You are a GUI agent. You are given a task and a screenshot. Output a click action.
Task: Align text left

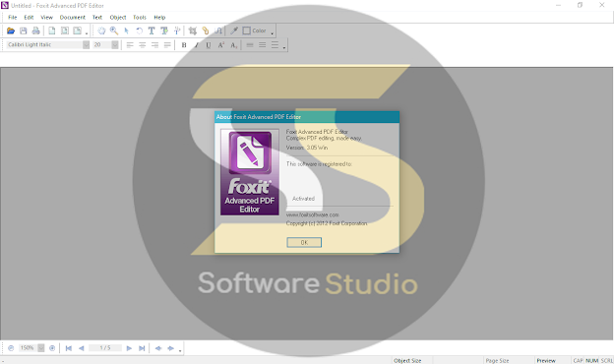pyautogui.click(x=130, y=45)
